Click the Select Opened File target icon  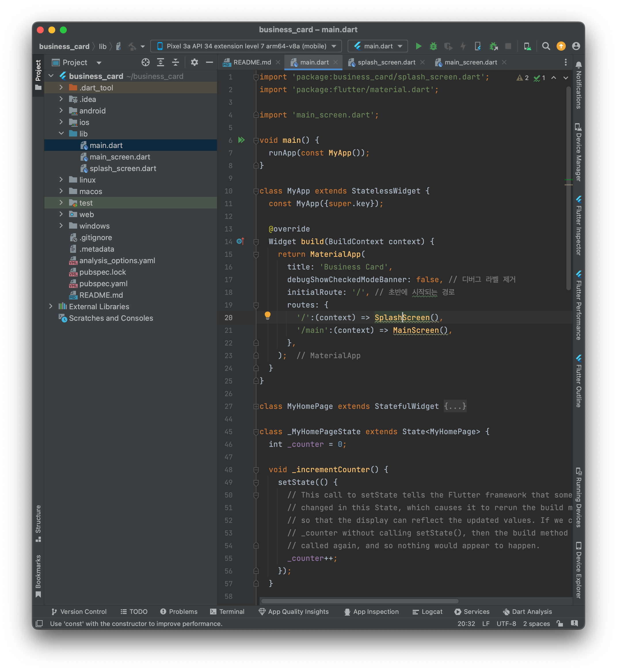[145, 62]
